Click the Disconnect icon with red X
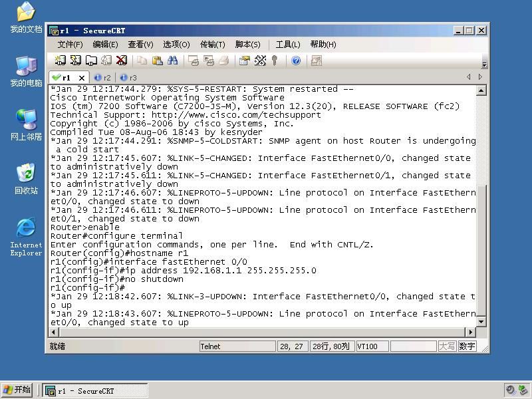Image resolution: width=532 pixels, height=399 pixels. [x=122, y=61]
